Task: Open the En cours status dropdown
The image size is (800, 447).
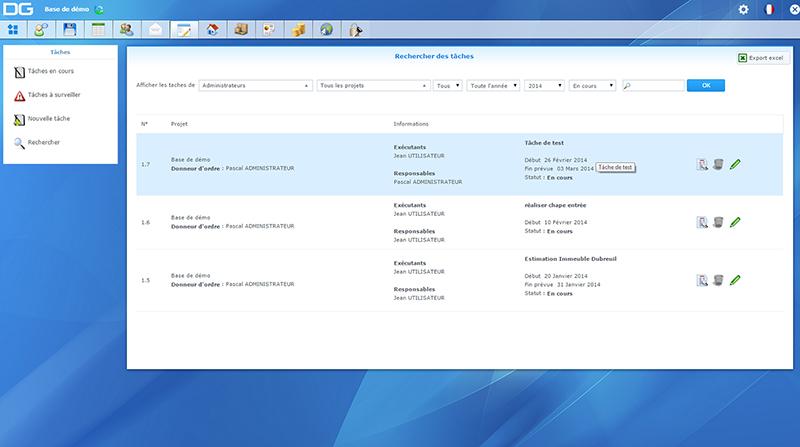Action: 592,86
